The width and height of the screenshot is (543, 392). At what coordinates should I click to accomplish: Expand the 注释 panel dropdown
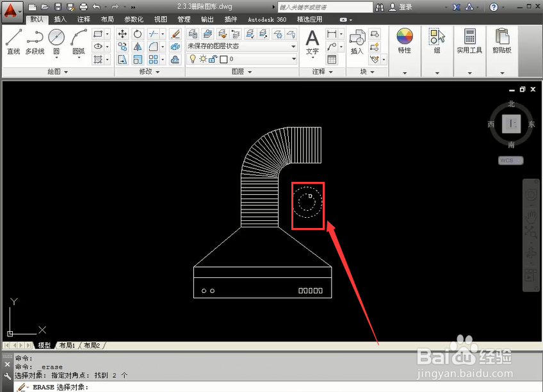323,72
